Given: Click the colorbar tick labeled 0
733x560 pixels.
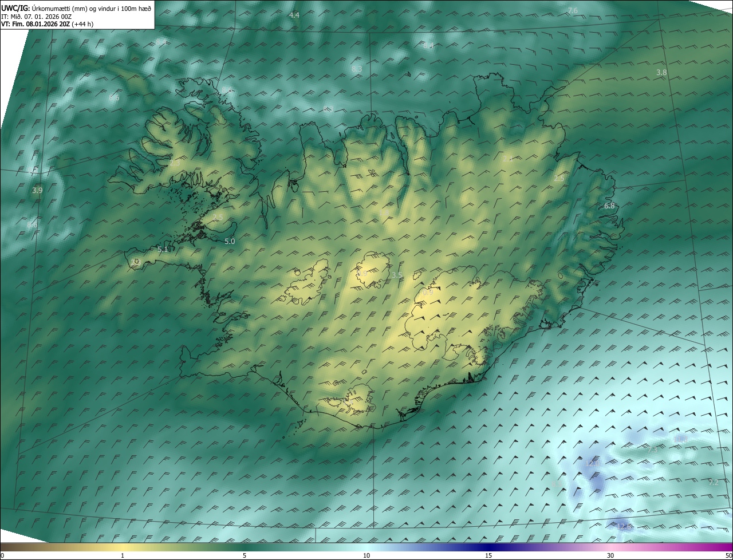Looking at the screenshot, I should (2, 555).
